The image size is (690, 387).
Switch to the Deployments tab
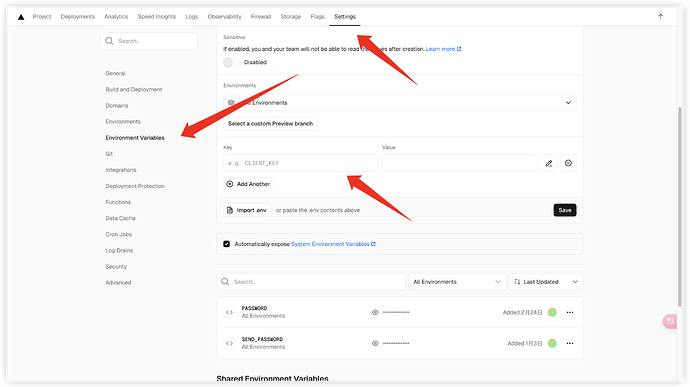pyautogui.click(x=77, y=17)
